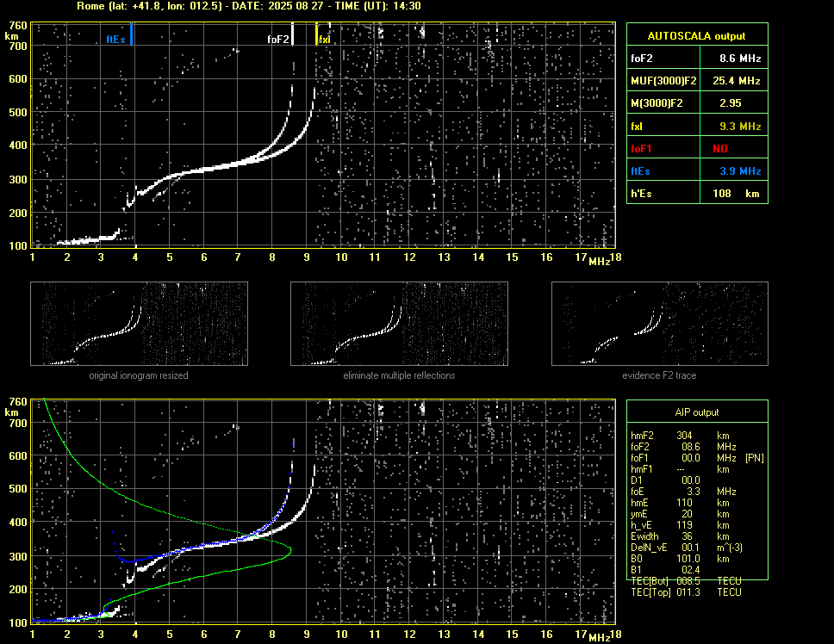Viewport: 834px width, 644px height.
Task: Click the Es layer trace near 100 km in top ionogram
Action: [x=88, y=239]
